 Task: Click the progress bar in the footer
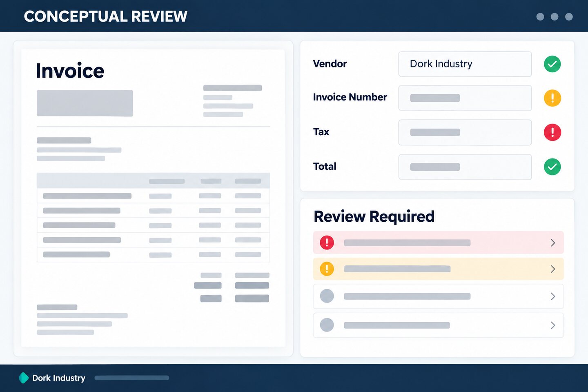coord(132,378)
